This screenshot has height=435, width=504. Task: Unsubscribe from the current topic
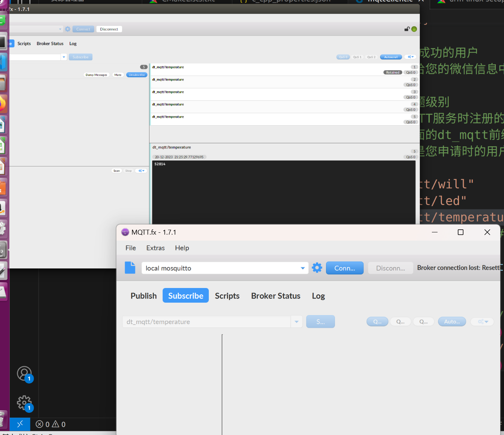point(137,75)
